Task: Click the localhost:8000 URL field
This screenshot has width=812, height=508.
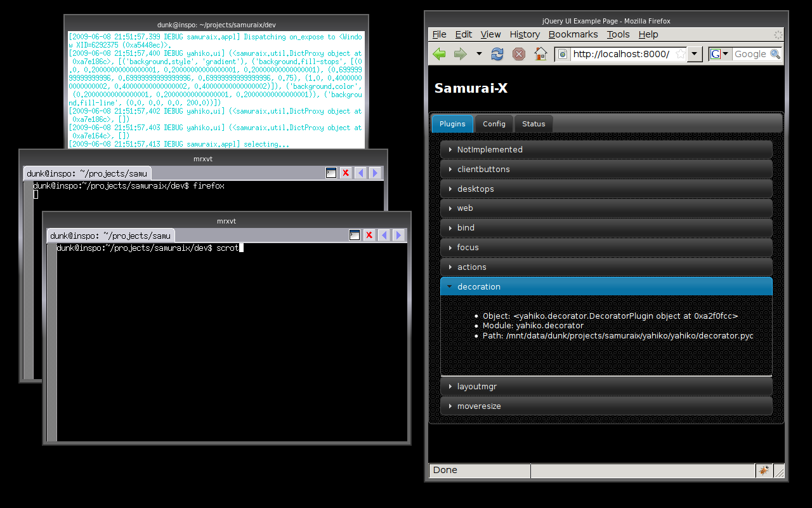Action: coord(620,55)
